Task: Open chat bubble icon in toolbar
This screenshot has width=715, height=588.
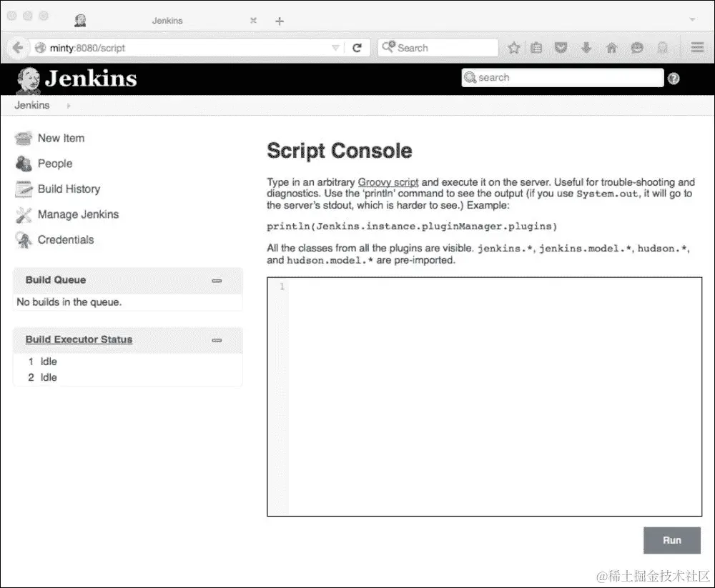Action: click(637, 47)
